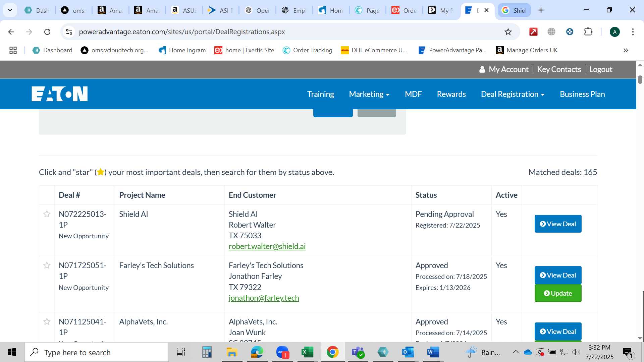Image resolution: width=644 pixels, height=362 pixels.
Task: Open Chrome three-dot menu
Action: pos(633,32)
